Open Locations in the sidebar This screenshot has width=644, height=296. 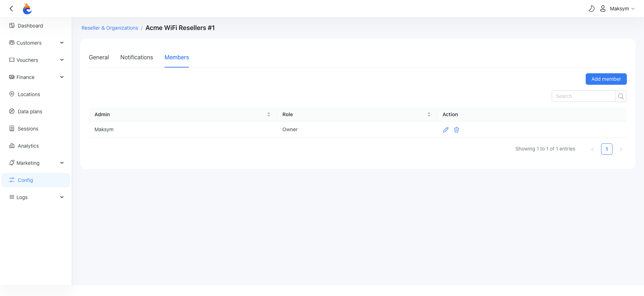36,94
